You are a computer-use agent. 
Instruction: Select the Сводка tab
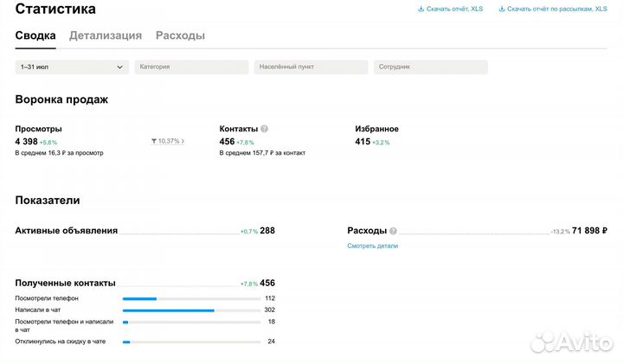coord(35,36)
